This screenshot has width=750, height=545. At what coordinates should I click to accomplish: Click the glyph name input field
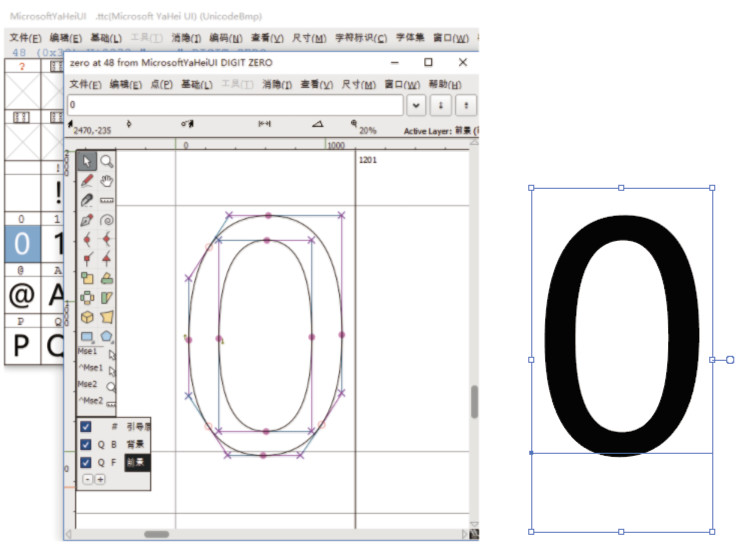coord(235,105)
